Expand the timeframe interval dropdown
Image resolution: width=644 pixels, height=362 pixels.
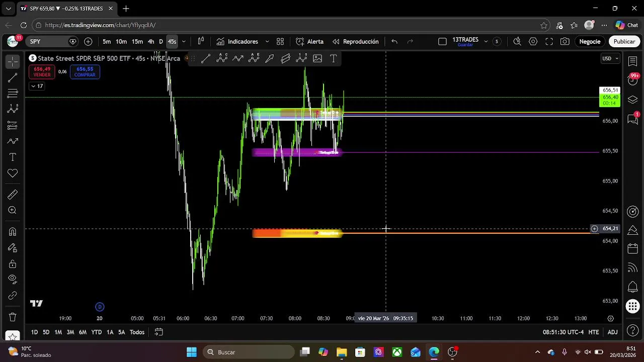184,41
